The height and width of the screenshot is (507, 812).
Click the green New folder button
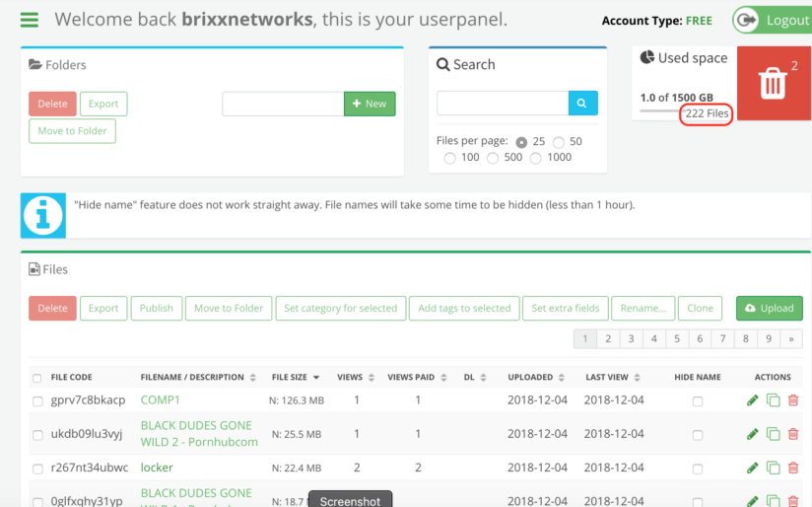[370, 104]
